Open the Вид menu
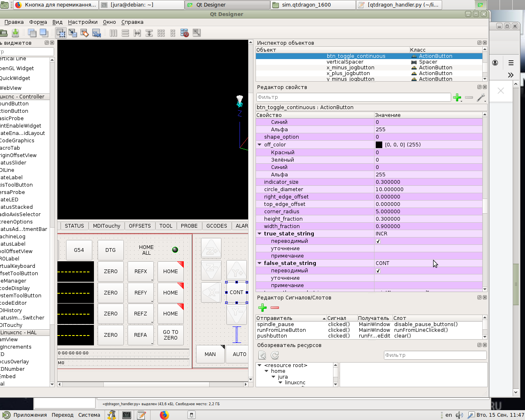Viewport: 525px width, 420px height. pos(57,22)
